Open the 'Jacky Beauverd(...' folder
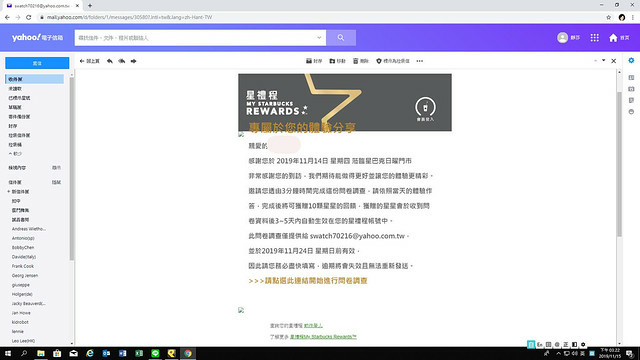The width and height of the screenshot is (640, 360). [29, 304]
